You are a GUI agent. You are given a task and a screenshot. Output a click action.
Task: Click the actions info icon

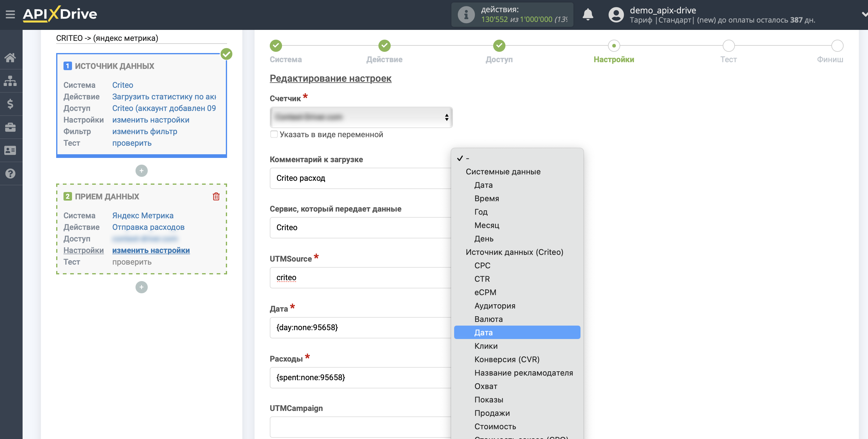466,15
